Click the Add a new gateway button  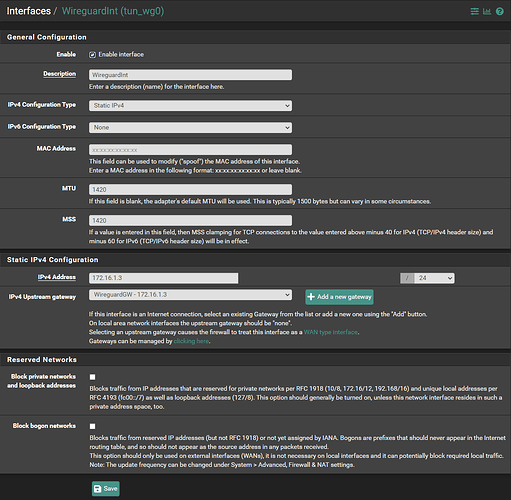[x=339, y=297]
